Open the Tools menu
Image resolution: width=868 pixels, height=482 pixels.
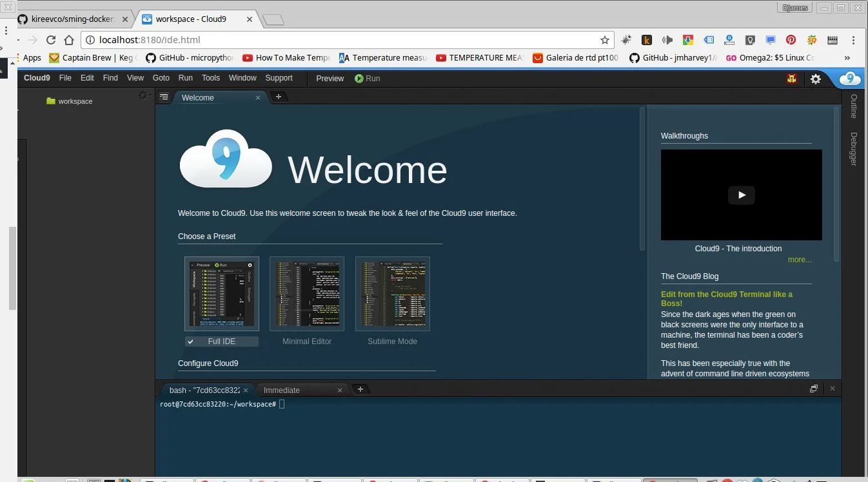[x=211, y=79]
